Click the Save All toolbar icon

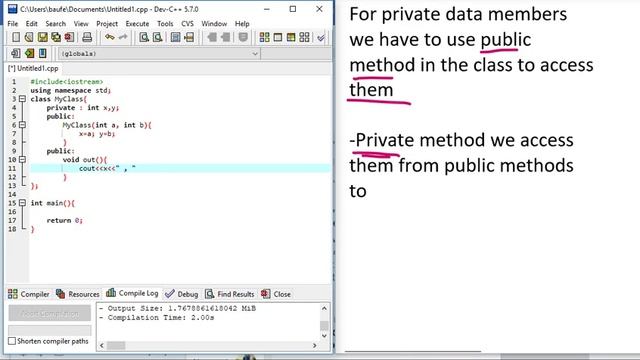click(56, 38)
